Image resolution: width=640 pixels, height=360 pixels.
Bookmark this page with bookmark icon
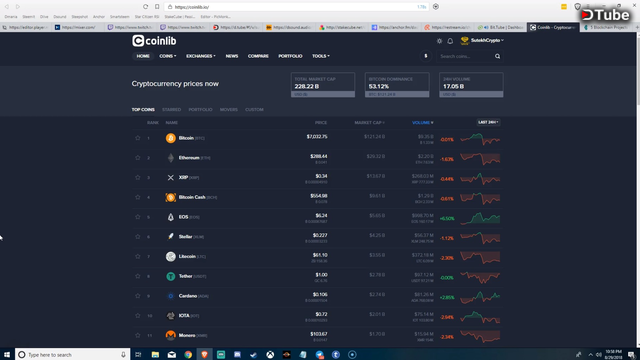157,7
